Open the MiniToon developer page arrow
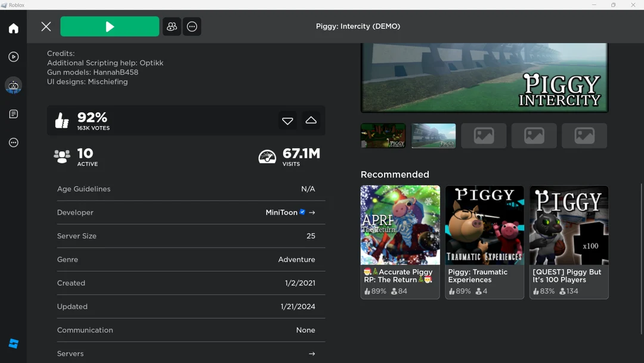644x363 pixels. click(x=312, y=213)
